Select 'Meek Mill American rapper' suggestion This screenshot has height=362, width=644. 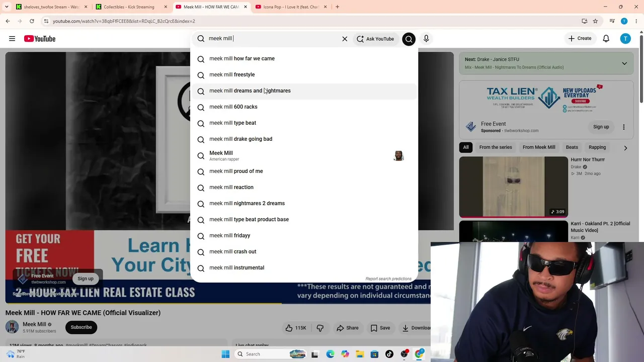pyautogui.click(x=304, y=156)
